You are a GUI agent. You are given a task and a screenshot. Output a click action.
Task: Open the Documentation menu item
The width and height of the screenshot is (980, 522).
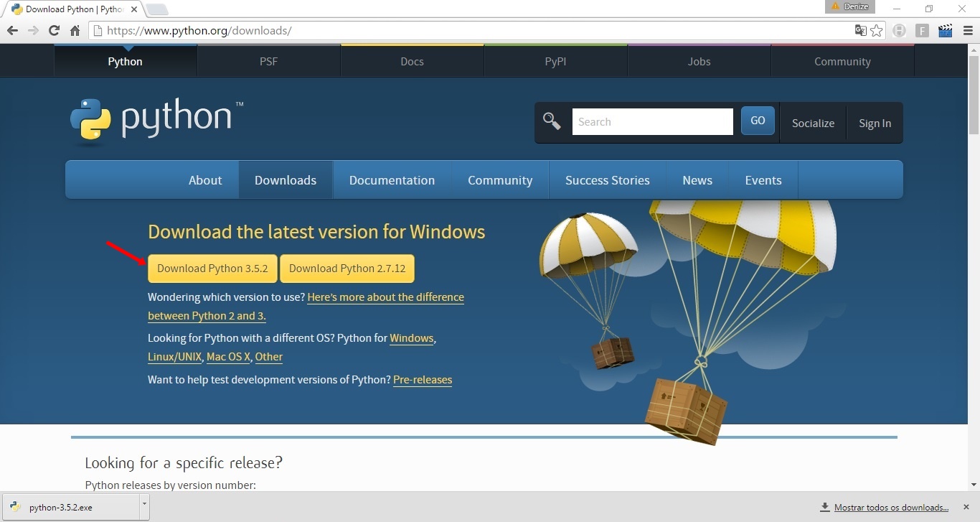pos(392,180)
